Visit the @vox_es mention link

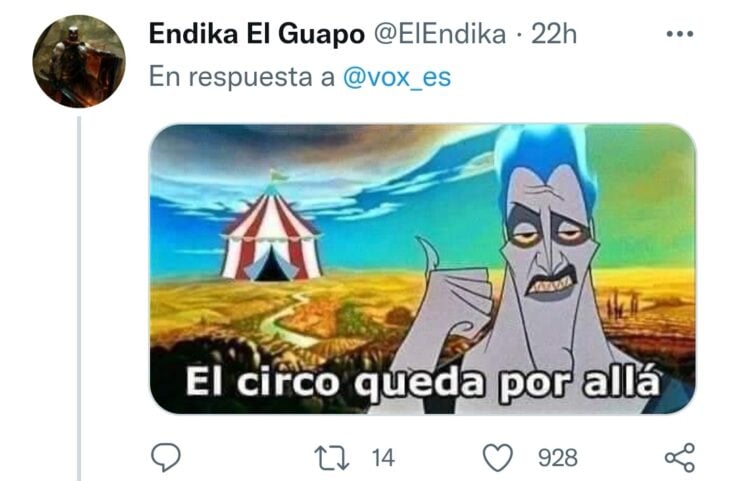[397, 77]
